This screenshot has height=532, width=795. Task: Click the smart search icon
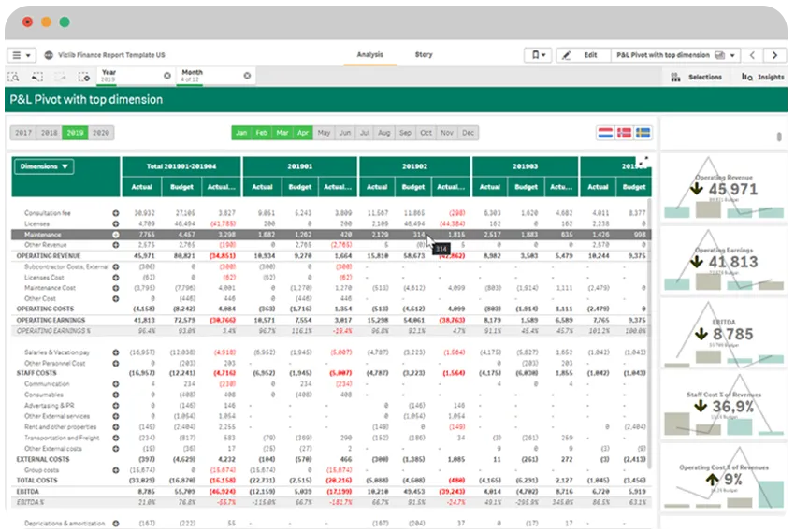(14, 77)
